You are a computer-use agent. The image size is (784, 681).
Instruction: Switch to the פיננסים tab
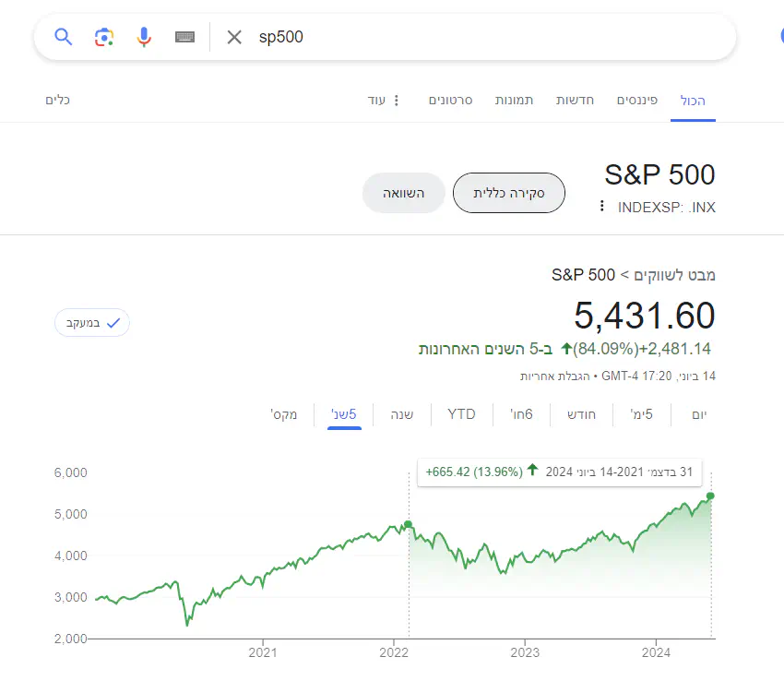pos(636,100)
